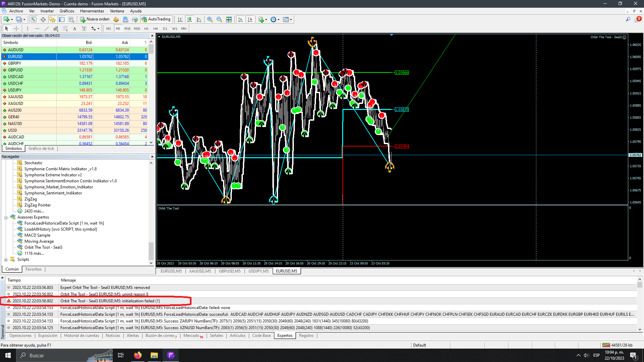Click the zoom in chart icon
This screenshot has width=644, height=362.
pyautogui.click(x=210, y=19)
